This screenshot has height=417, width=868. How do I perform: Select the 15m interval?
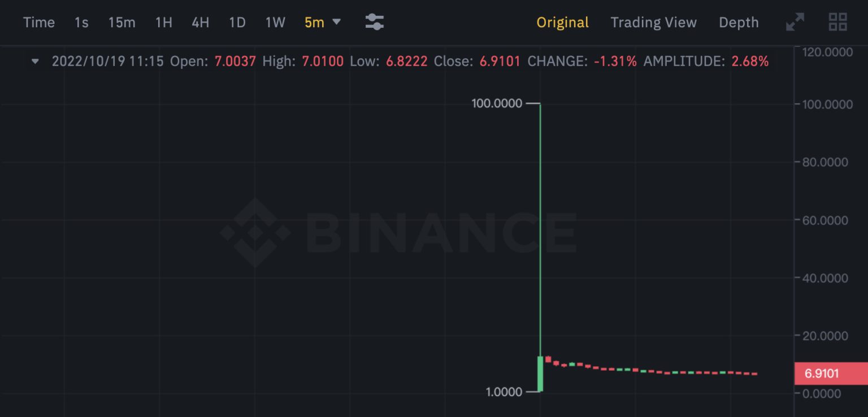tap(122, 23)
